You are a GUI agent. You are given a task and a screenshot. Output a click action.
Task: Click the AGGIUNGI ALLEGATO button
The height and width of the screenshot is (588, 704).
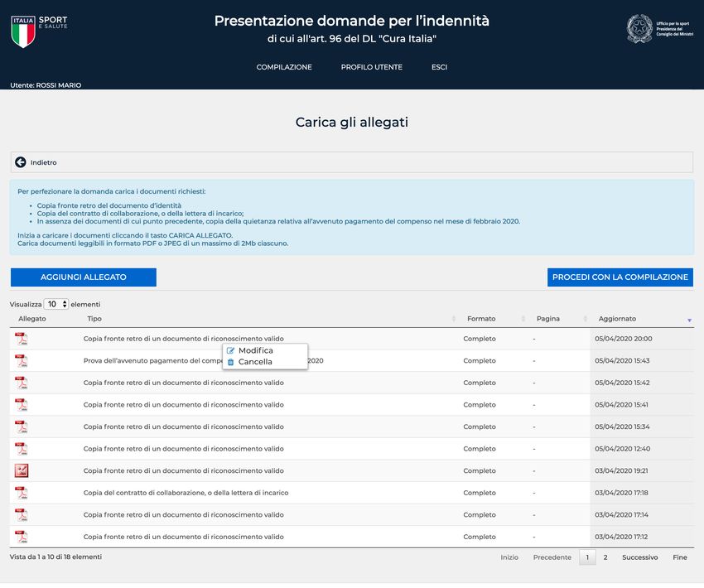point(83,277)
